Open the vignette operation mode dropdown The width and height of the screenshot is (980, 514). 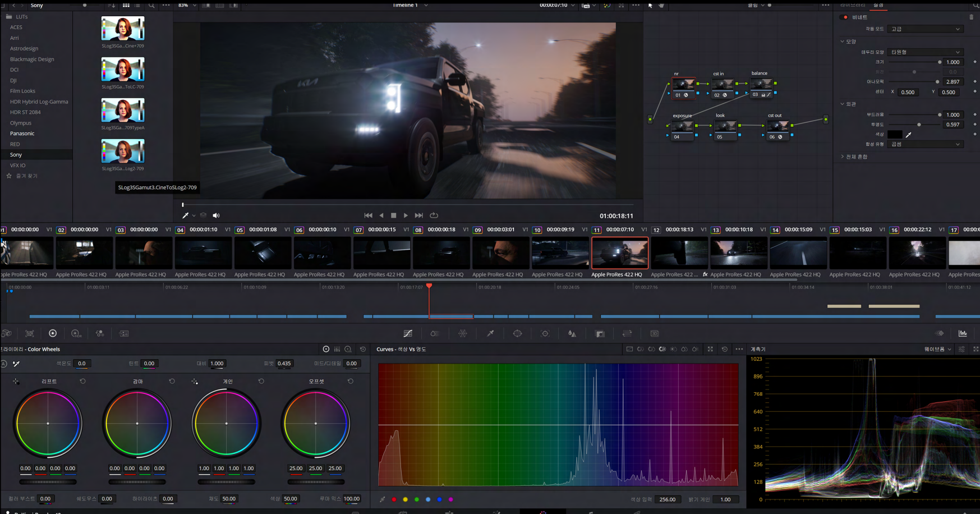point(926,29)
